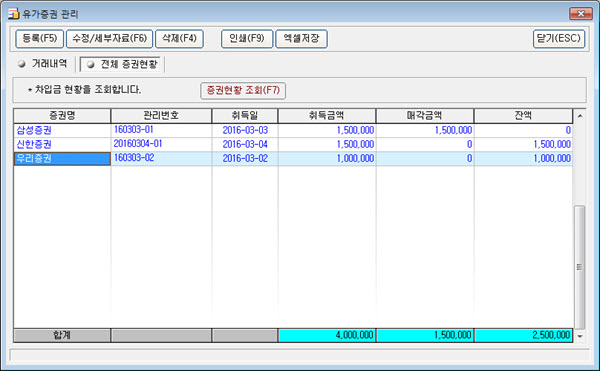Click the vertical scrollbar thumb
600x371 pixels.
point(580,267)
